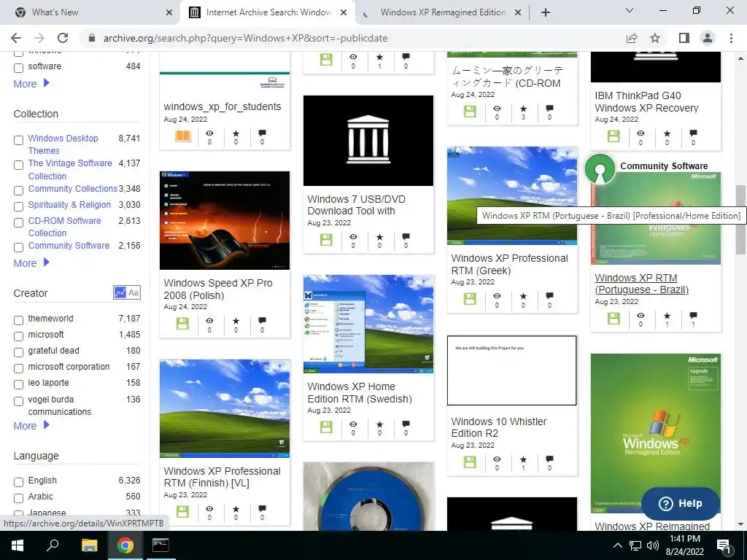
Task: Click the floppy icon under Windows XP Professional RTM (Finnish)
Action: coord(182,511)
